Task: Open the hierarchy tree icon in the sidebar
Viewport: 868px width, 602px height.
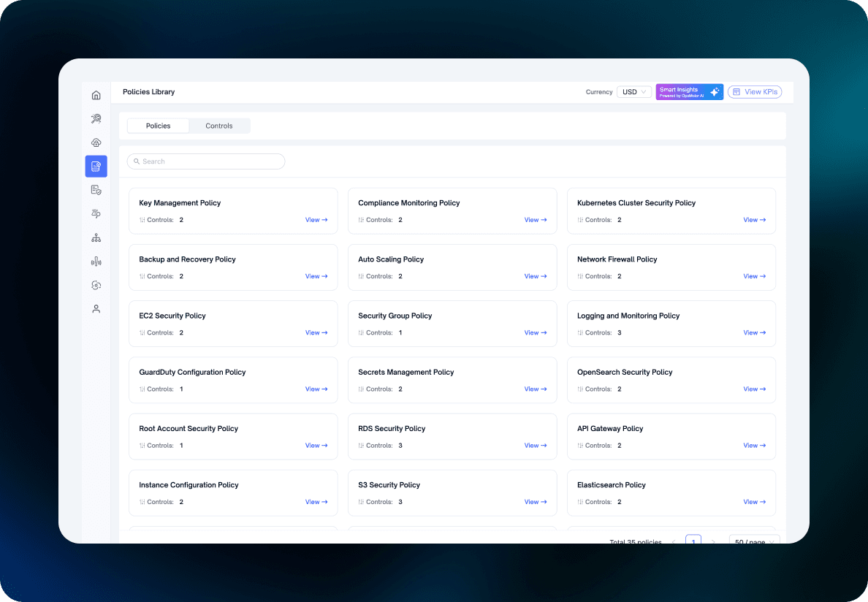Action: [x=96, y=238]
